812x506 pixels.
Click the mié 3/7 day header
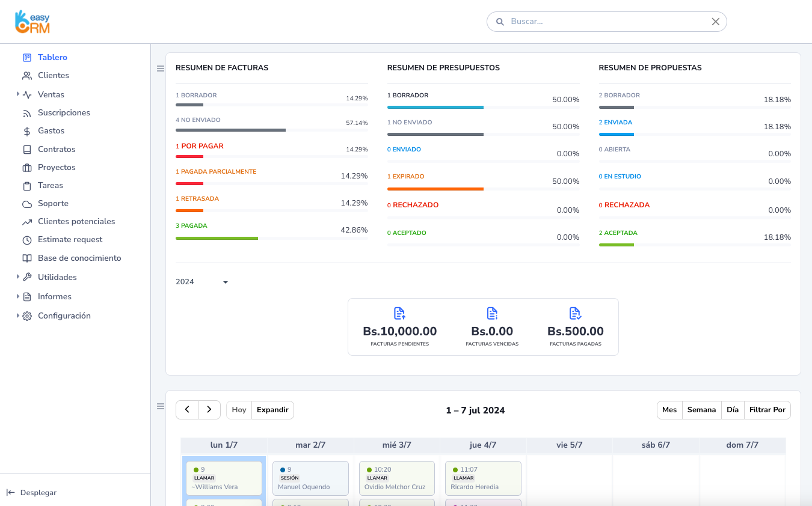pyautogui.click(x=397, y=445)
